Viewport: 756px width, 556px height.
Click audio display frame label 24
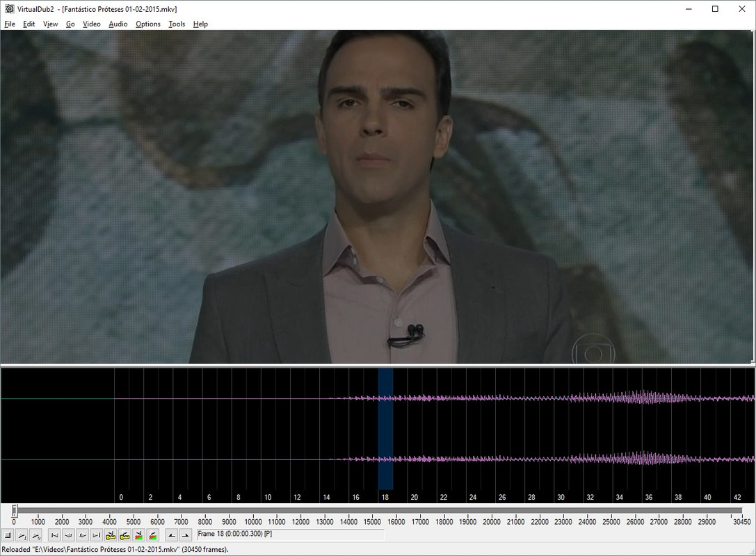point(472,497)
